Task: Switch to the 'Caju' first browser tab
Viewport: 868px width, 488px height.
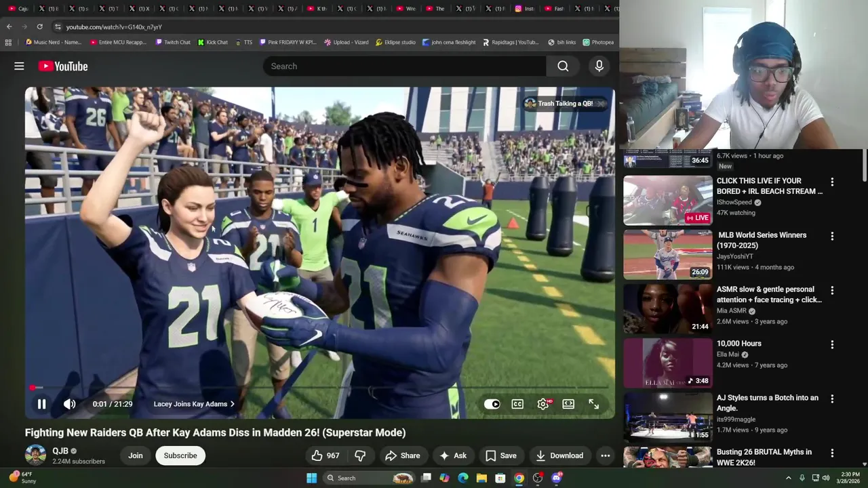Action: click(18, 8)
